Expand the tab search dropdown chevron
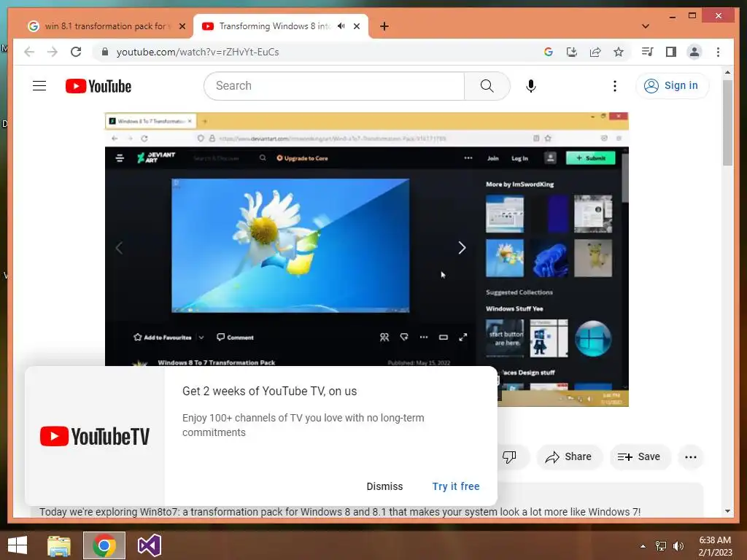The height and width of the screenshot is (560, 747). [646, 26]
